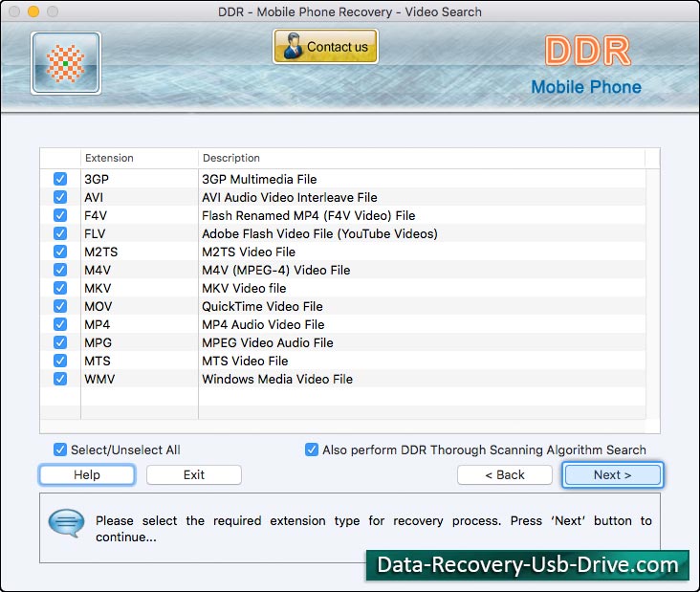Uncheck the 3GP extension checkbox

click(60, 179)
